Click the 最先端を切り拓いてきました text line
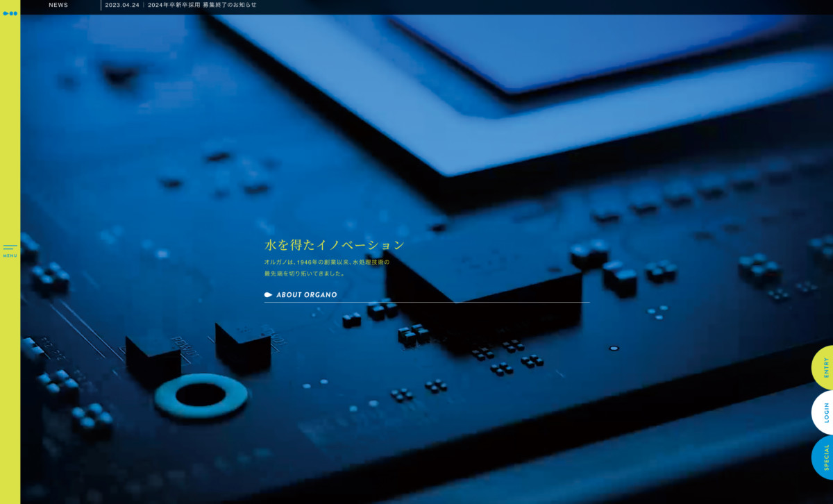 305,274
